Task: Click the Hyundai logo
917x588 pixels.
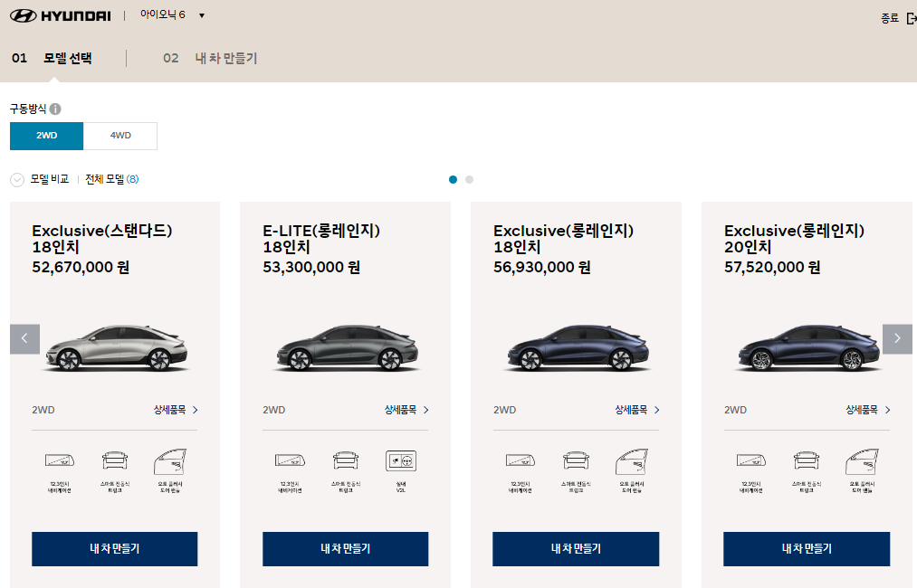Action: pos(60,16)
